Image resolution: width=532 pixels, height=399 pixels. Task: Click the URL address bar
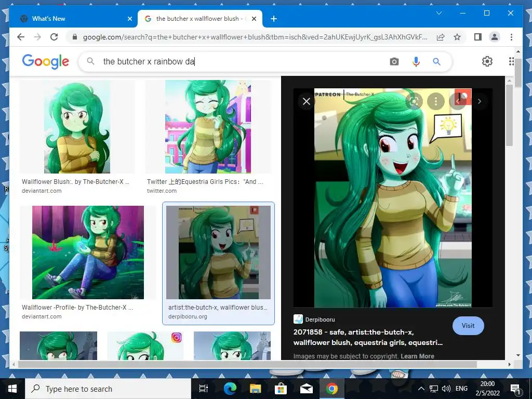(255, 37)
